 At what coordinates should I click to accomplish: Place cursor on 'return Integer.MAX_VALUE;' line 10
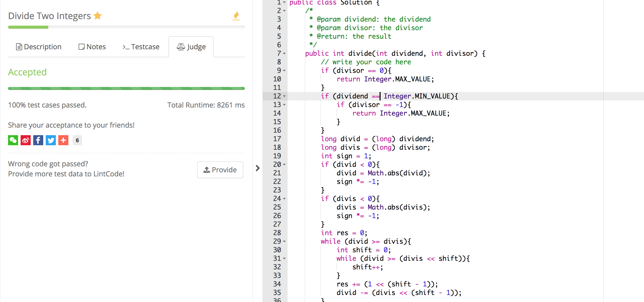click(385, 79)
